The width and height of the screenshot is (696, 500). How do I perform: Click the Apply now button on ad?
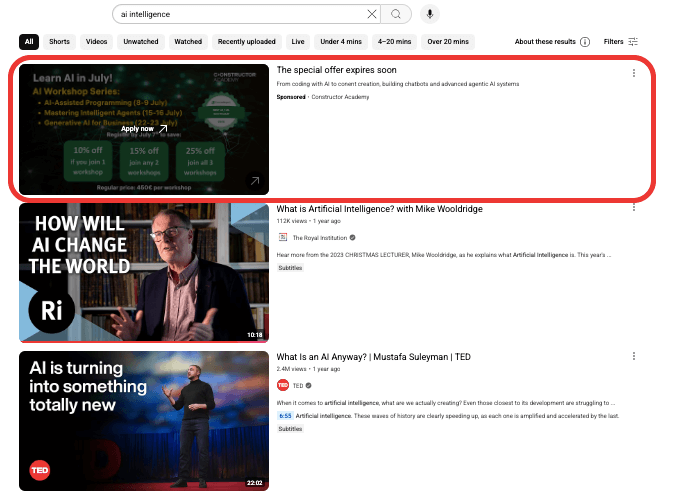click(x=144, y=128)
